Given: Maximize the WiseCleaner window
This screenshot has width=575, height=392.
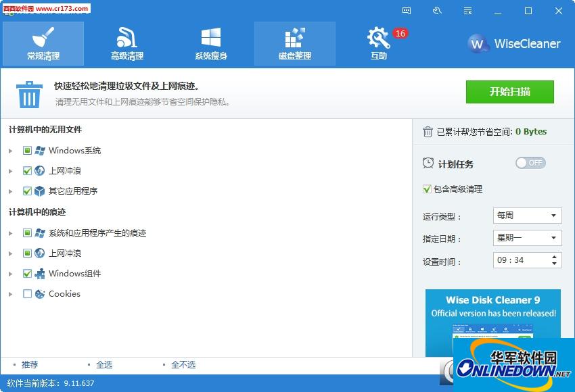Looking at the screenshot, I should [528, 11].
